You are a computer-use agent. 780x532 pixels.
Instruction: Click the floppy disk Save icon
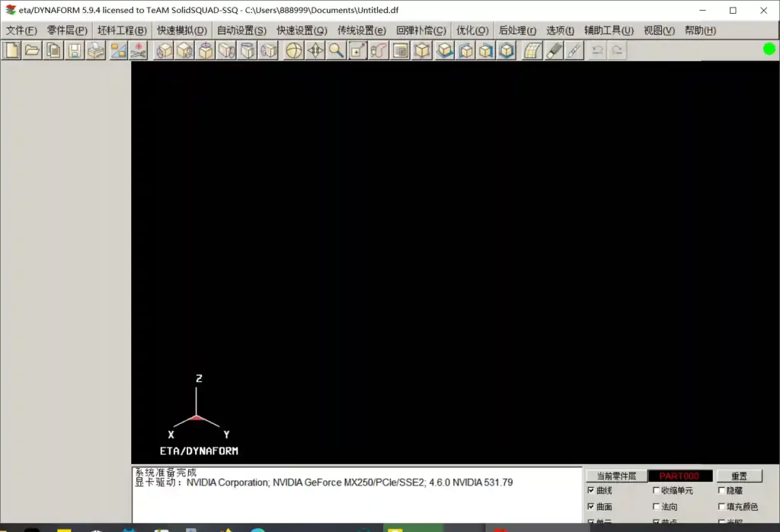point(74,51)
